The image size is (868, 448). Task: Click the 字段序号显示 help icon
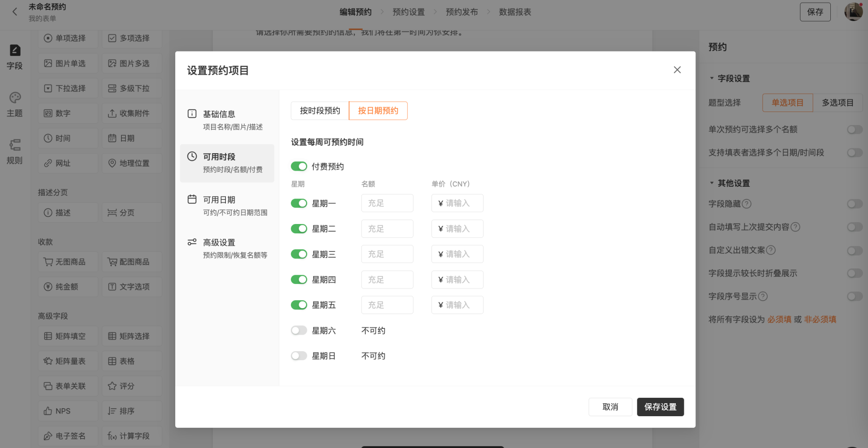point(763,296)
